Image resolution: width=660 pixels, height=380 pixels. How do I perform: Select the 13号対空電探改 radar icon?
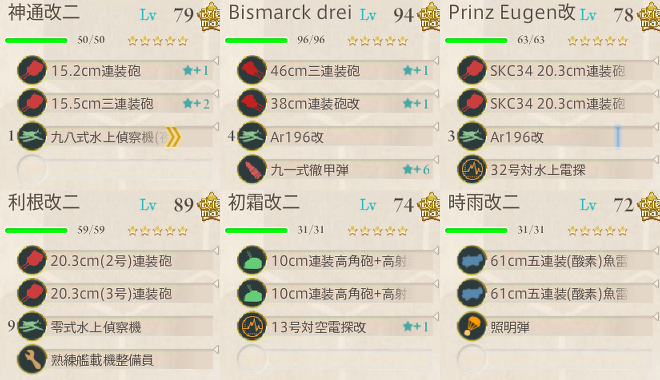[x=252, y=327]
